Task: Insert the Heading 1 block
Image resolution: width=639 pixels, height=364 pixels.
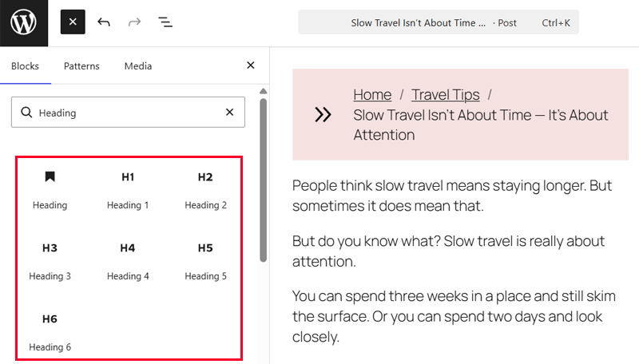Action: tap(128, 189)
